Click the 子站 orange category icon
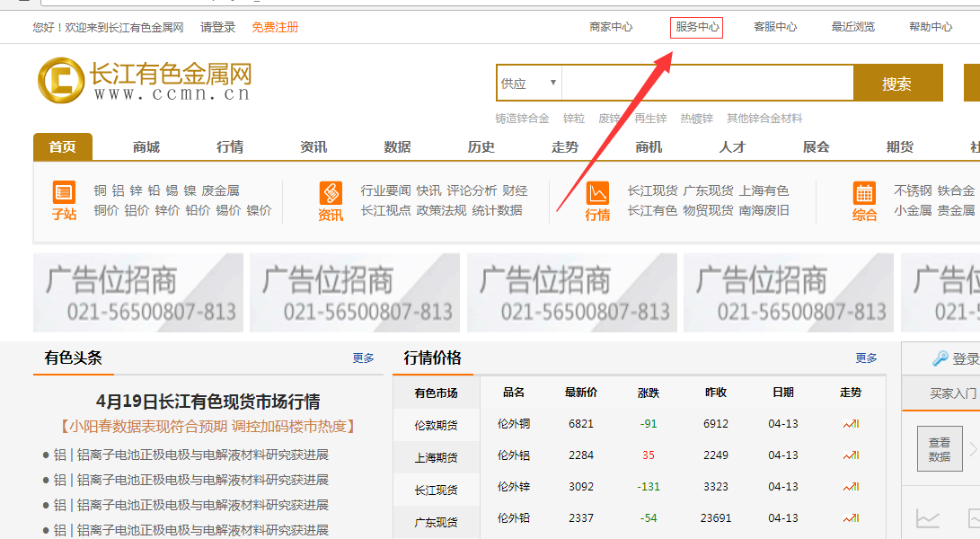Screen dimensions: 980x539 [64, 192]
